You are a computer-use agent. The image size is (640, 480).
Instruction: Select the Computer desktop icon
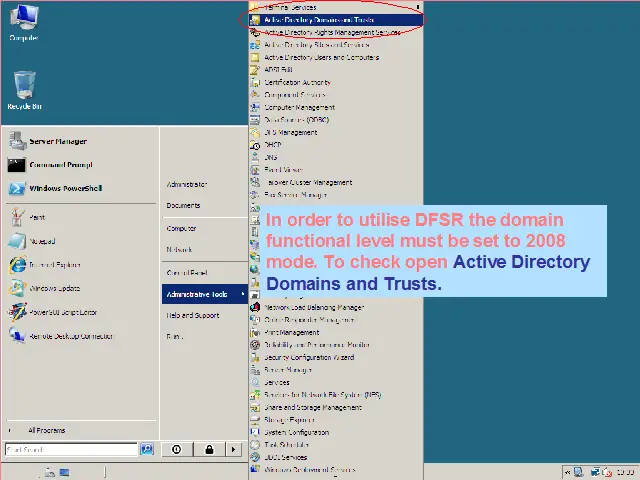tap(24, 24)
